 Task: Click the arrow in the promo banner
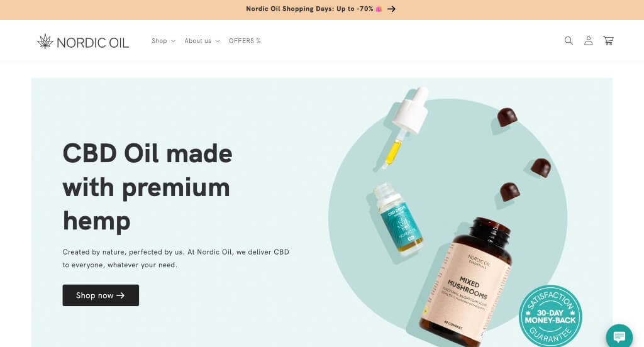(391, 9)
